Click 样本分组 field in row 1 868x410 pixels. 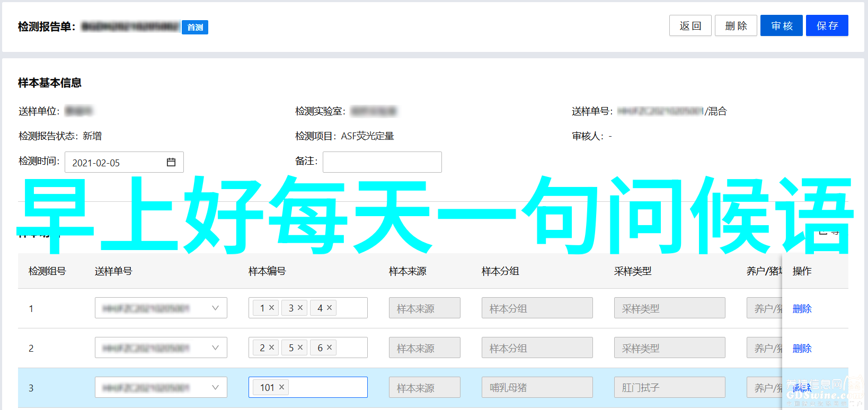537,308
